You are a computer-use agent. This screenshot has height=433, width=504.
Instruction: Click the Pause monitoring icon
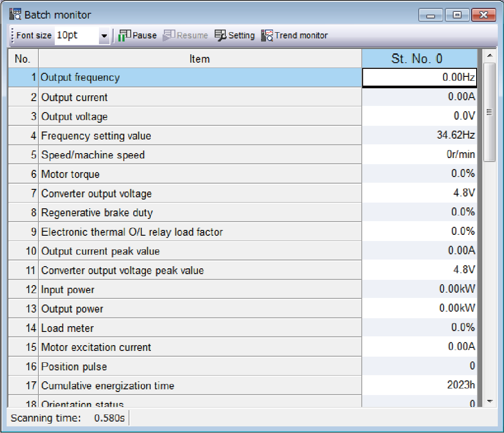pos(125,35)
